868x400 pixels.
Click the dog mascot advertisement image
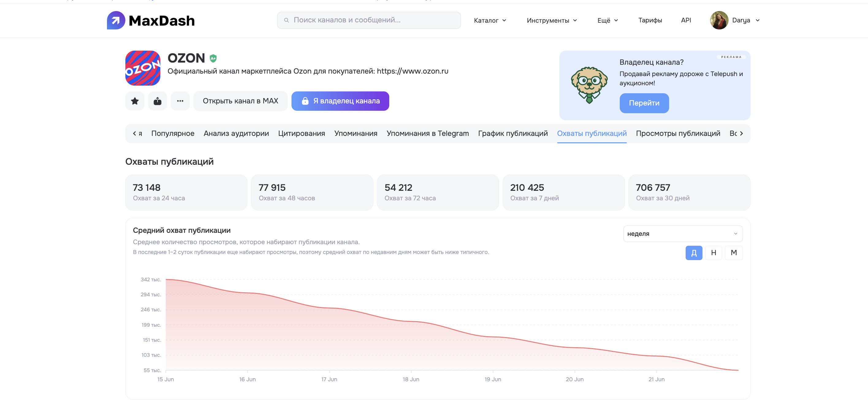point(589,85)
